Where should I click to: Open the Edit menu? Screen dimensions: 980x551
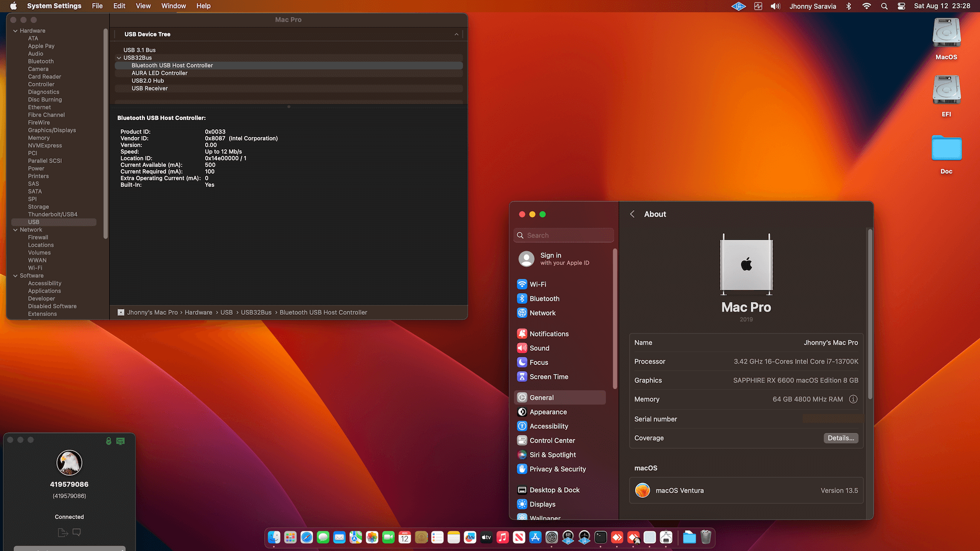click(x=119, y=6)
